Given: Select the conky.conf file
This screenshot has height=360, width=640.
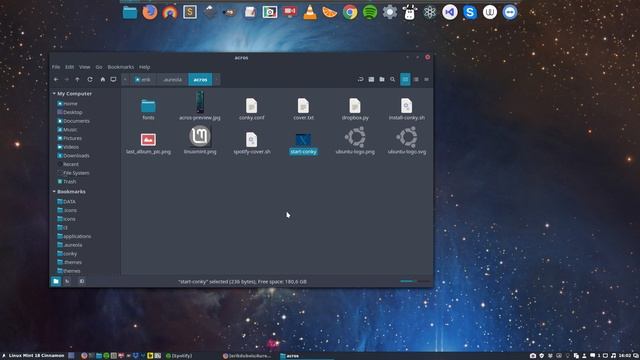Looking at the screenshot, I should 251,109.
